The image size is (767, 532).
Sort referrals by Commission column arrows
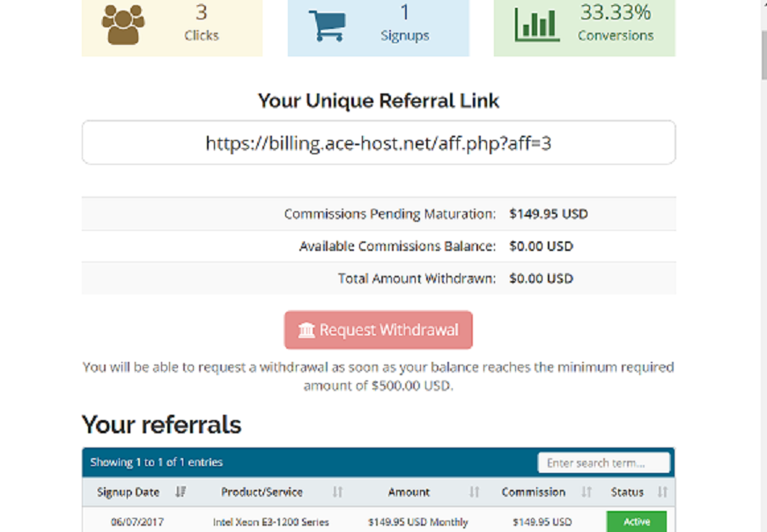point(586,491)
